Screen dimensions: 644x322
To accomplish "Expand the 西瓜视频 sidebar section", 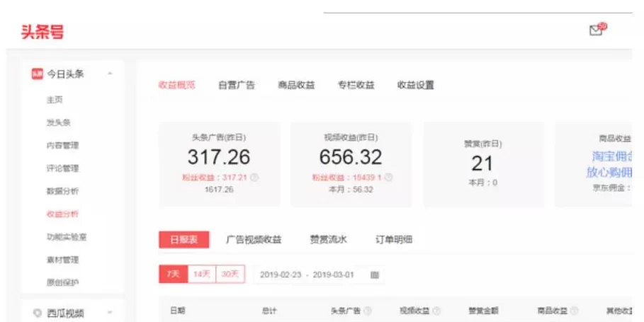I will pos(110,312).
